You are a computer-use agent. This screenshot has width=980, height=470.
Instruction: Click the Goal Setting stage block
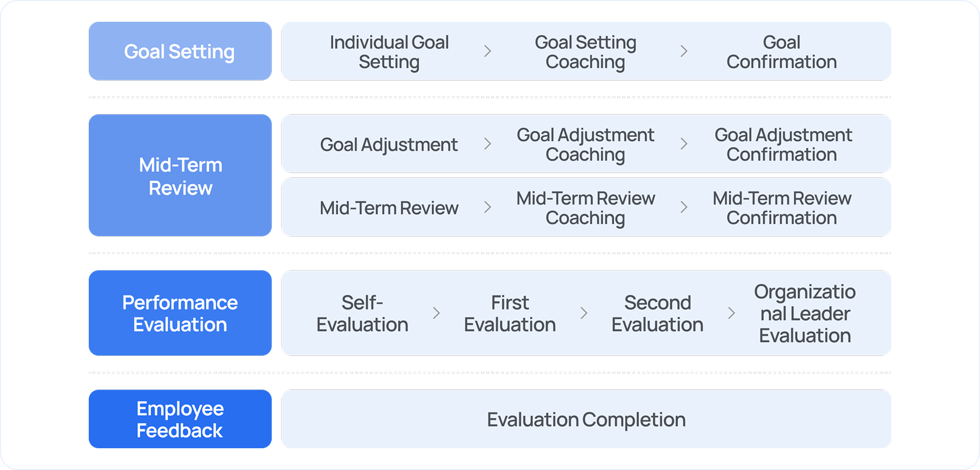tap(180, 52)
